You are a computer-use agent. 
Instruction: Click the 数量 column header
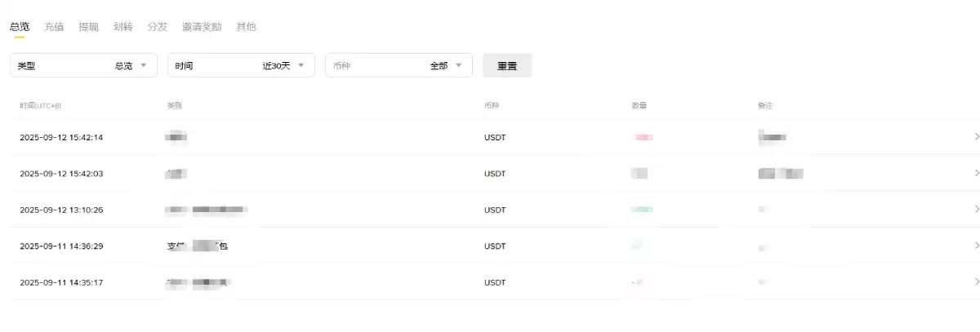pos(639,105)
